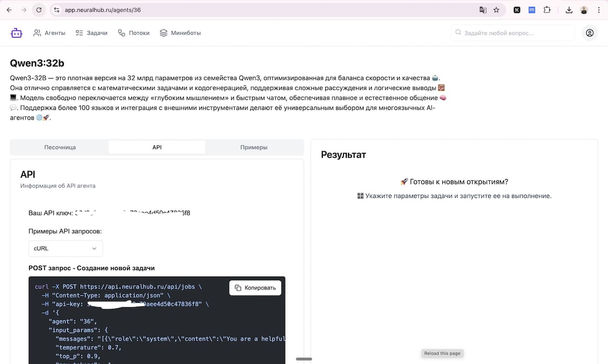The height and width of the screenshot is (364, 608).
Task: Click the translate page icon
Action: (x=483, y=10)
